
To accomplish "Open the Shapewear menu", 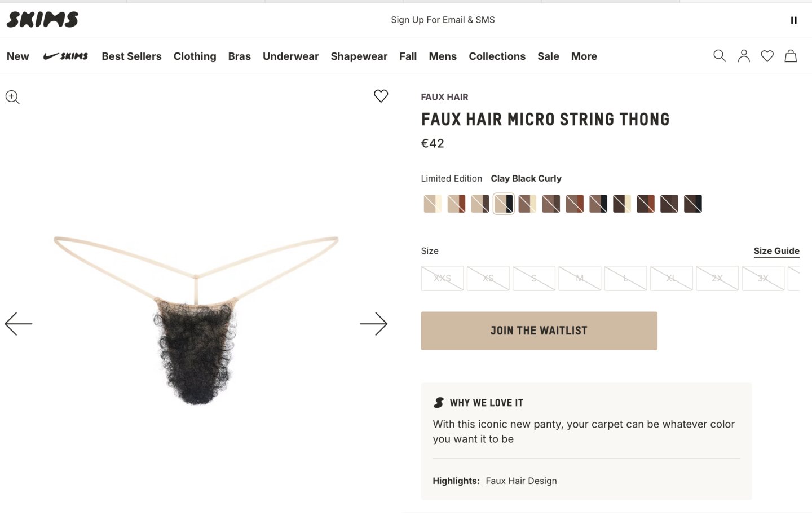I will [359, 56].
